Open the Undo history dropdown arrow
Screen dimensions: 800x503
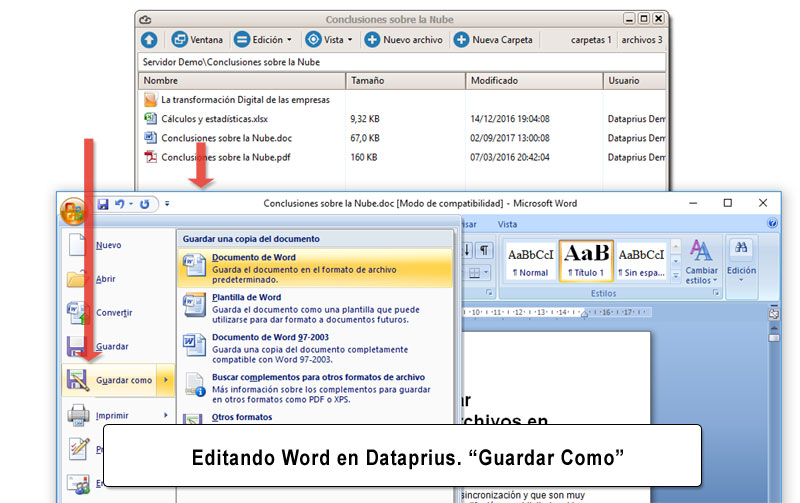pyautogui.click(x=131, y=204)
